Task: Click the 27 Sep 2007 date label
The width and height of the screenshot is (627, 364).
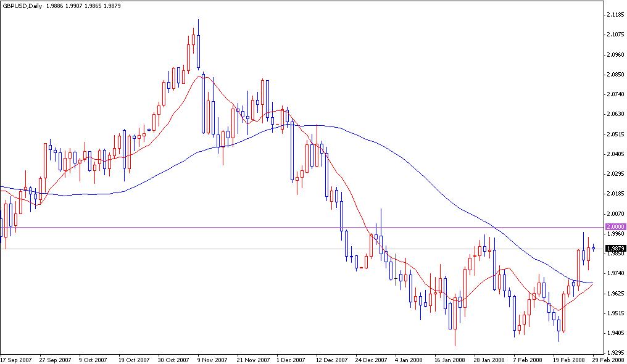Action: (x=55, y=360)
